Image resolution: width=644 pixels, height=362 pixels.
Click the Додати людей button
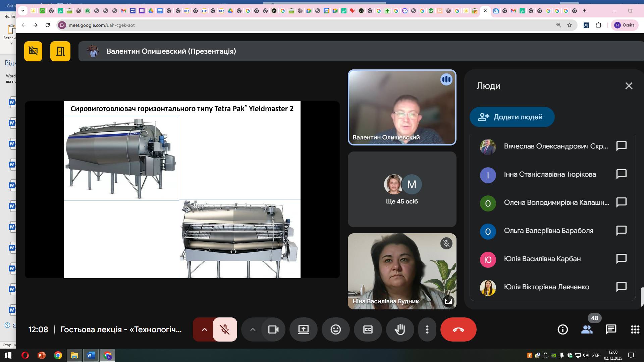tap(512, 117)
